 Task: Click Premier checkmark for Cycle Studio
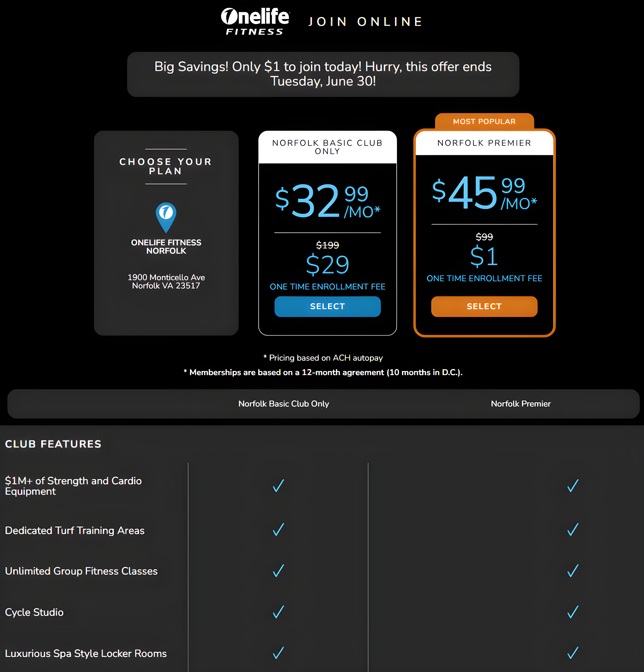(573, 612)
